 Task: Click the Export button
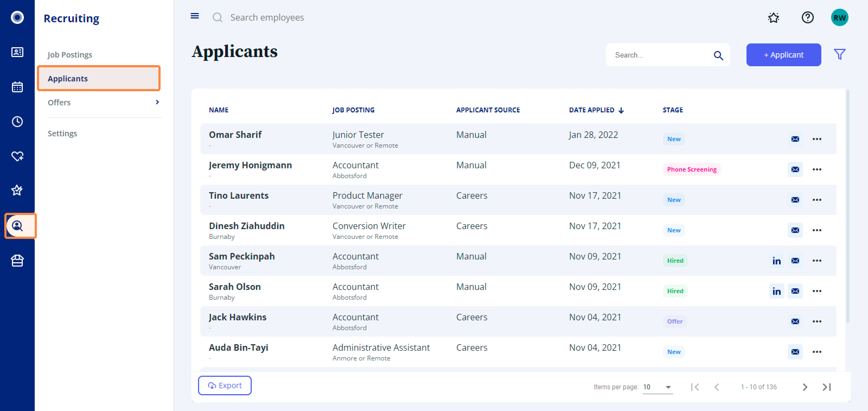[225, 385]
